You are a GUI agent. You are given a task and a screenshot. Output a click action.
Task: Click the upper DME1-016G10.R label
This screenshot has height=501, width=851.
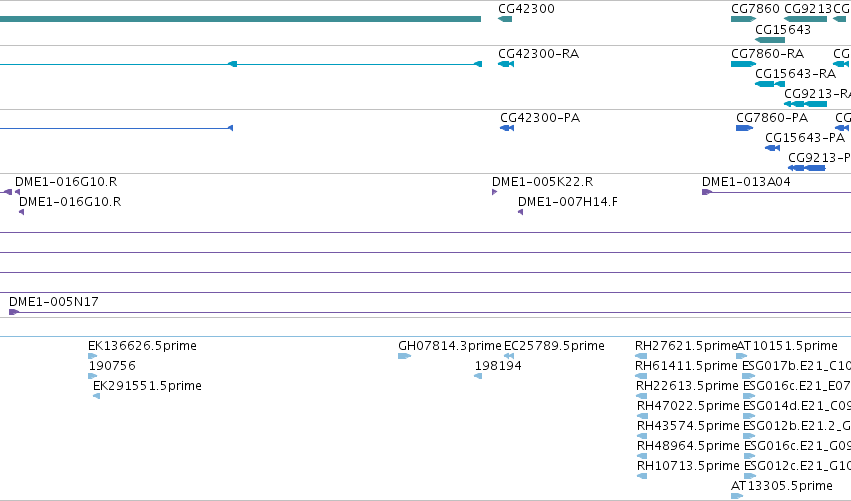click(66, 182)
